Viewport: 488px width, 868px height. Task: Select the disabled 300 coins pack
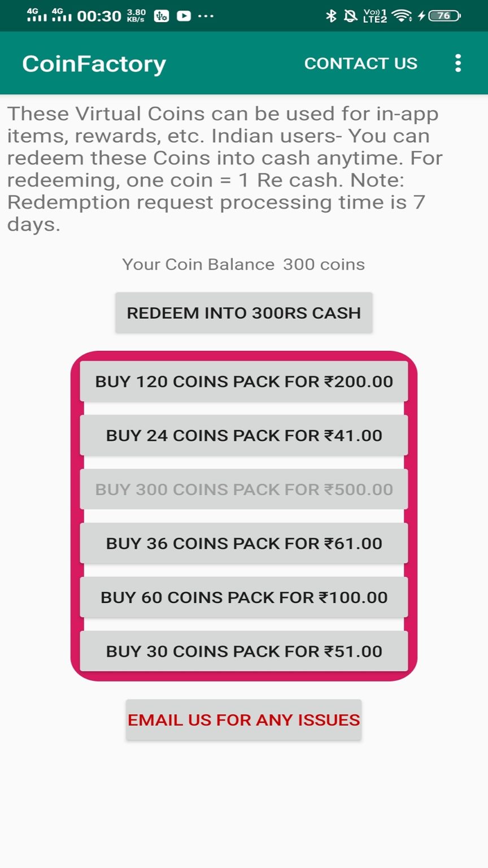tap(244, 489)
